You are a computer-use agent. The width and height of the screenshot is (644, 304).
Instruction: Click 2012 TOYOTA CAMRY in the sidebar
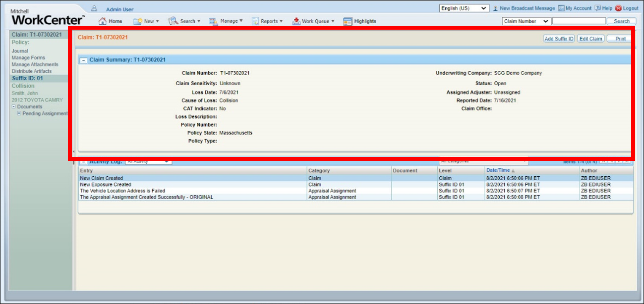[x=37, y=100]
